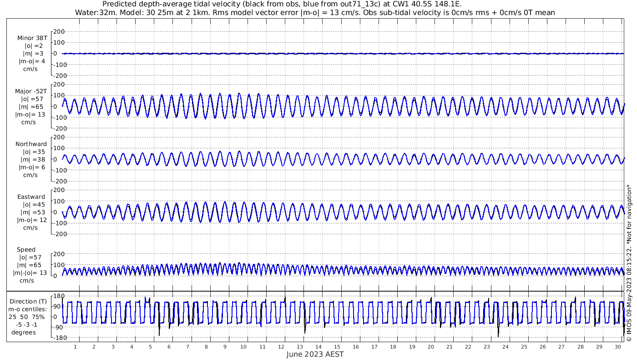Select the 'Northward' panel label
Image resolution: width=637 pixels, height=364 pixels.
[31, 144]
